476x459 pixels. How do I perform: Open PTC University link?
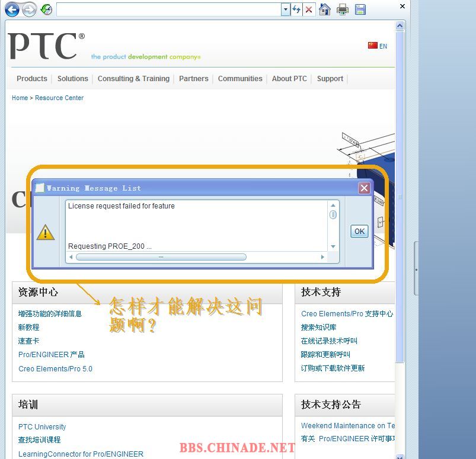point(42,427)
